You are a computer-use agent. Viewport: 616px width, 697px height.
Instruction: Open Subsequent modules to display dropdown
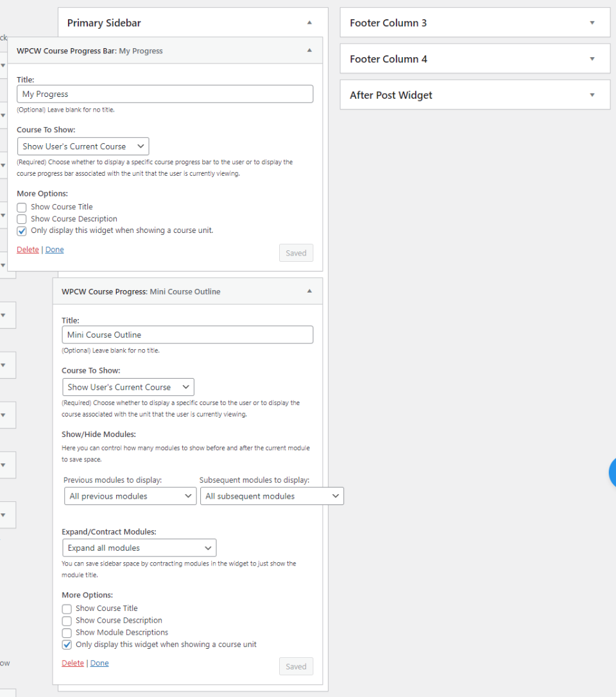coord(271,496)
